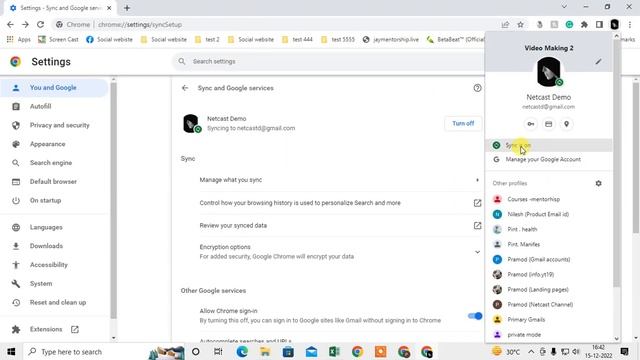Open the share page icon in address bar
The width and height of the screenshot is (640, 360).
pyautogui.click(x=505, y=24)
